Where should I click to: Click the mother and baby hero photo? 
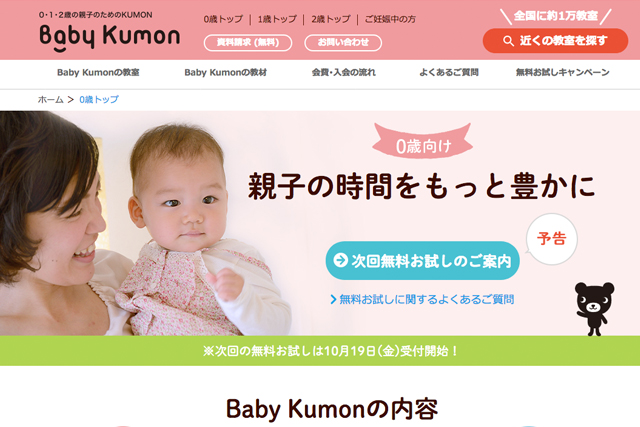tap(145, 223)
